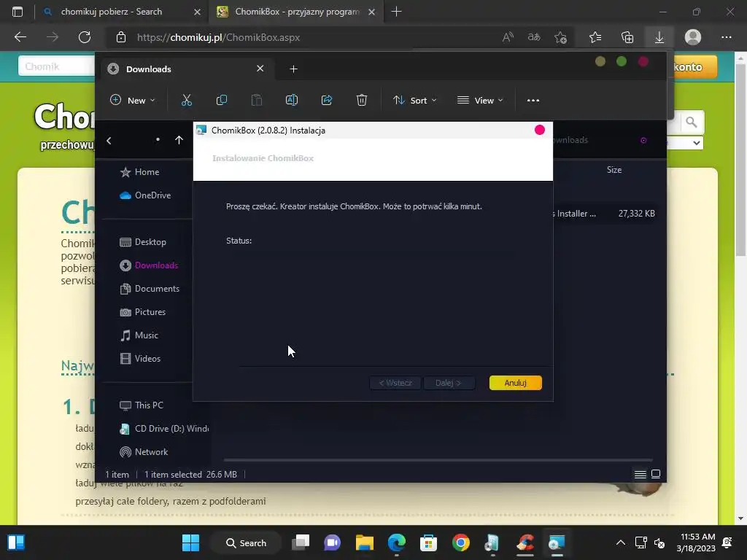Click the konto button on chomikuj page
Image resolution: width=747 pixels, height=560 pixels.
[692, 66]
